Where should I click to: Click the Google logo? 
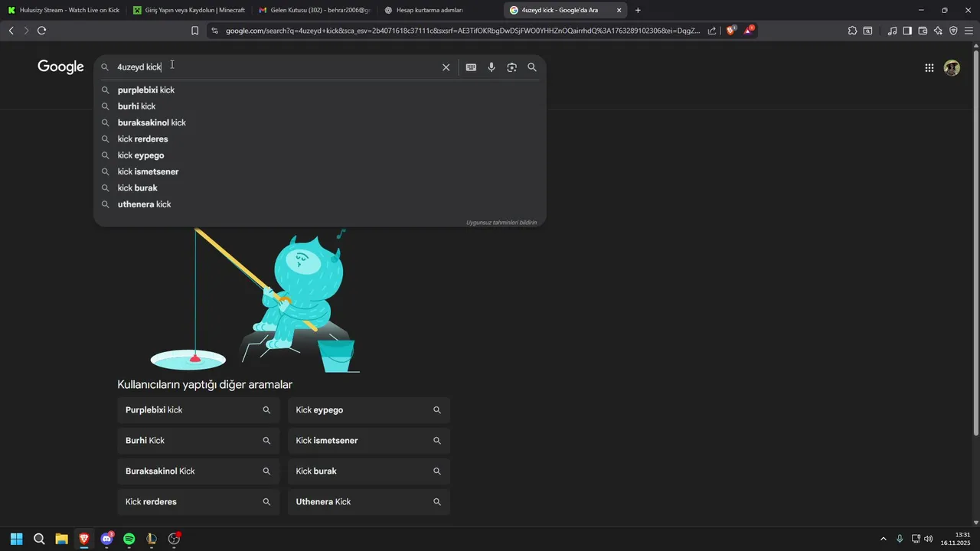[60, 67]
